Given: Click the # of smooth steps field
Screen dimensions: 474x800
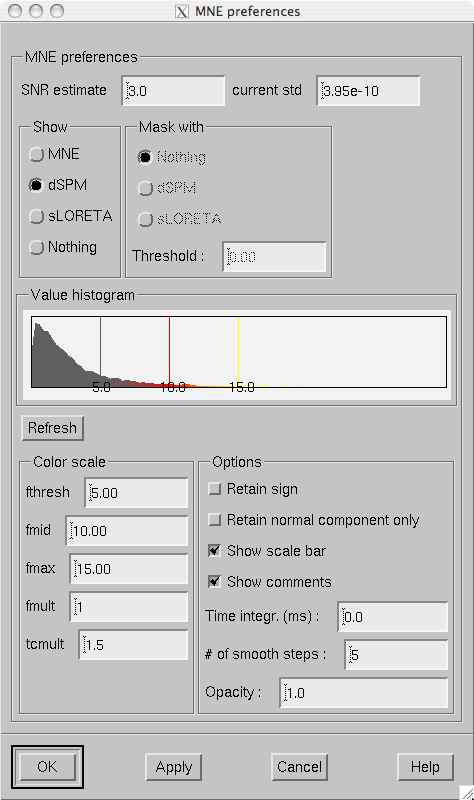Looking at the screenshot, I should 396,655.
